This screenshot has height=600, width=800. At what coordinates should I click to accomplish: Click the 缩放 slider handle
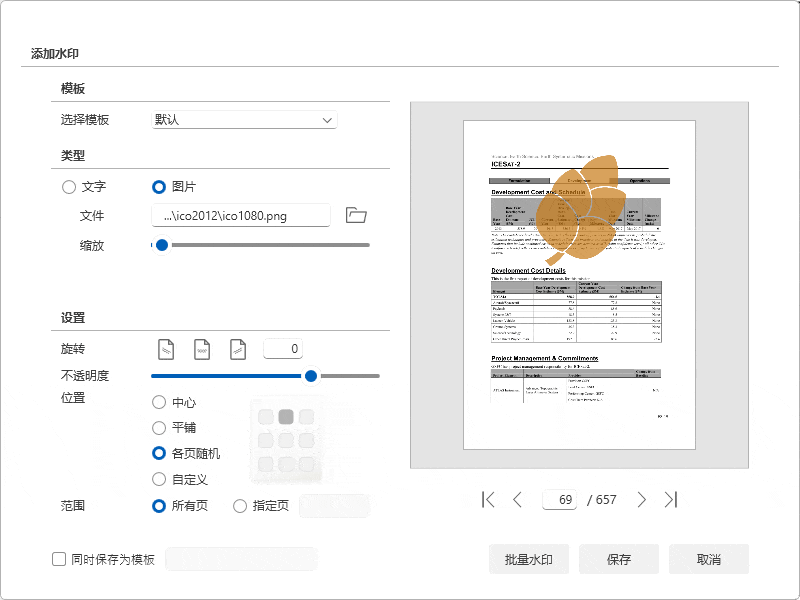[162, 244]
